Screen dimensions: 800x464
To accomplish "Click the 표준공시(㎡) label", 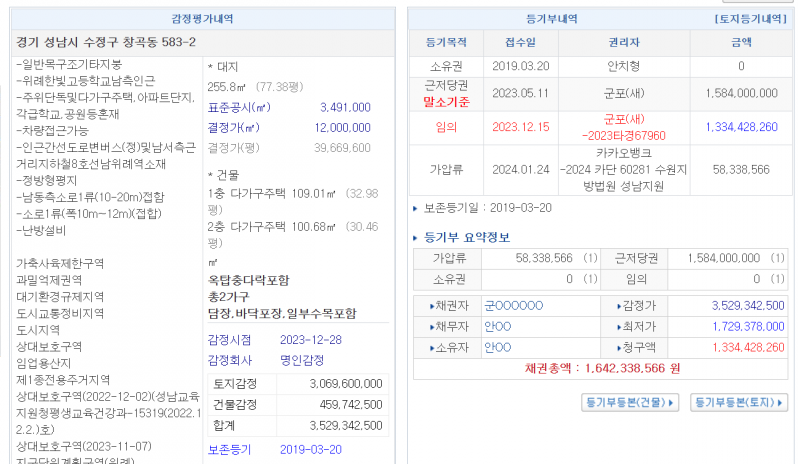I will (x=238, y=107).
